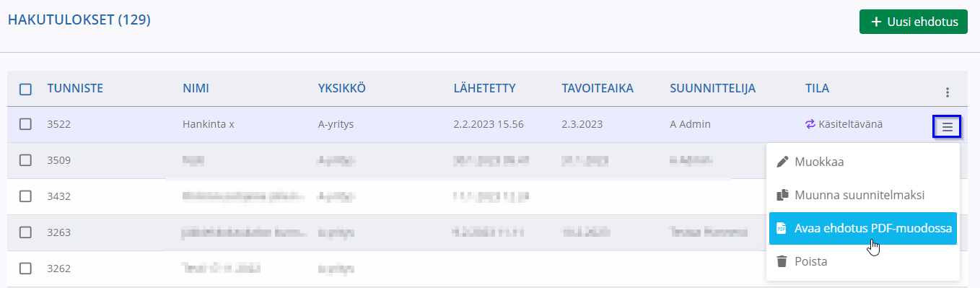
Task: Click the copy icon beside Muunna suunnitelmaksi
Action: pos(782,195)
